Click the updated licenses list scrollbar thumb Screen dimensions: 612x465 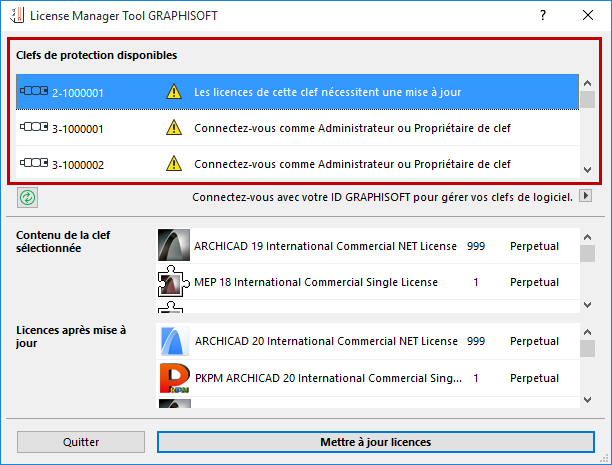click(x=587, y=348)
